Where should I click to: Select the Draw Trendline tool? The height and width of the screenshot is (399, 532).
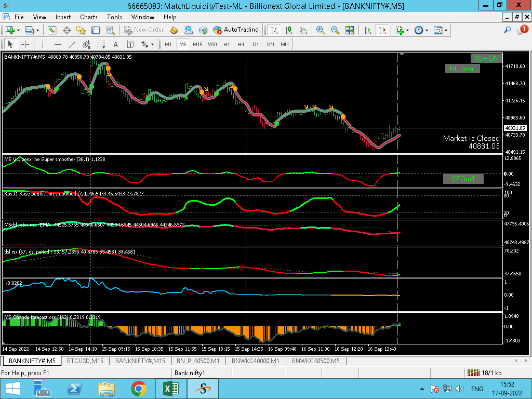click(x=72, y=44)
